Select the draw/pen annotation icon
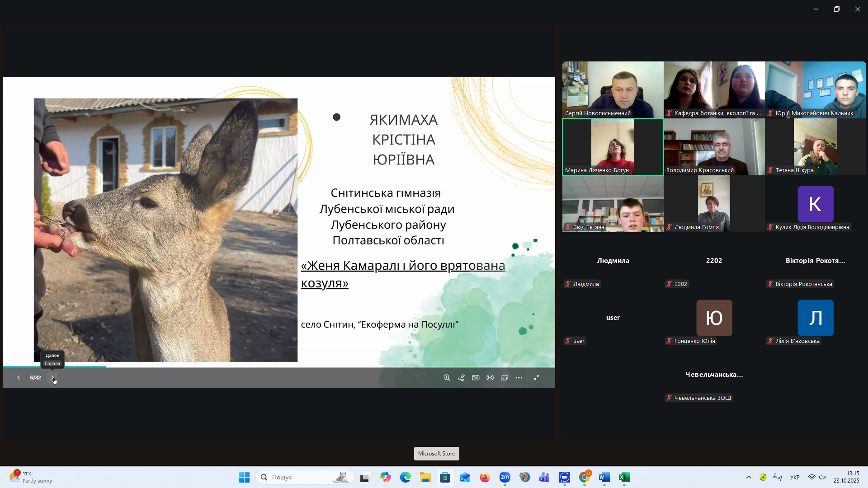The image size is (868, 488). pos(461,378)
